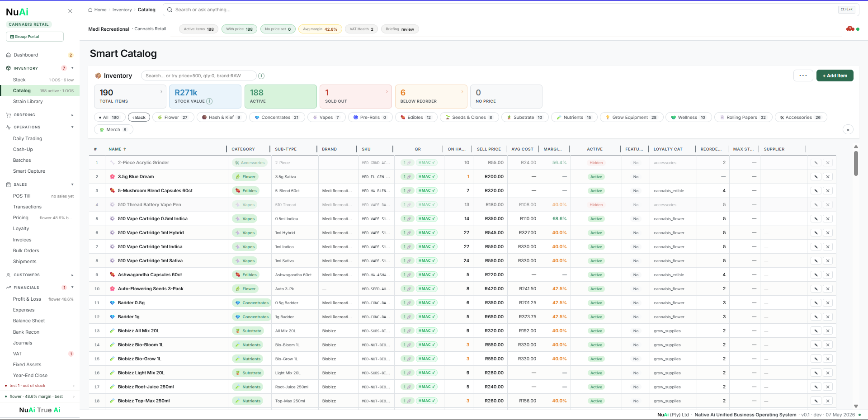Expand the Ordering sidebar section
868x420 pixels.
click(72, 115)
